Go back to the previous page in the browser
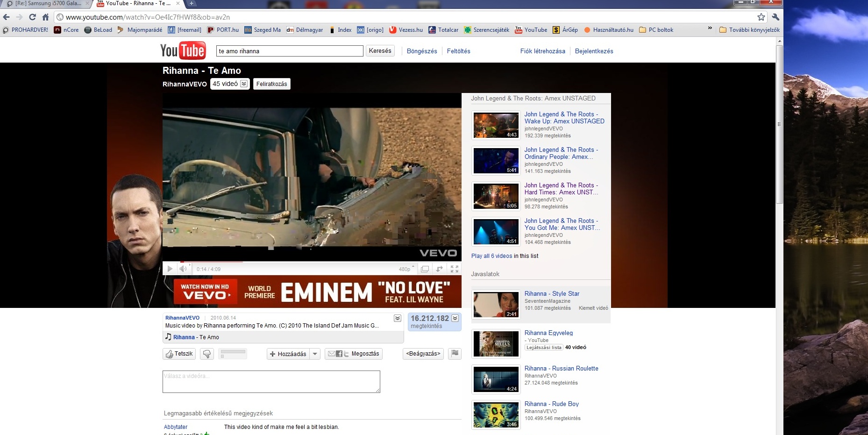 pyautogui.click(x=7, y=17)
